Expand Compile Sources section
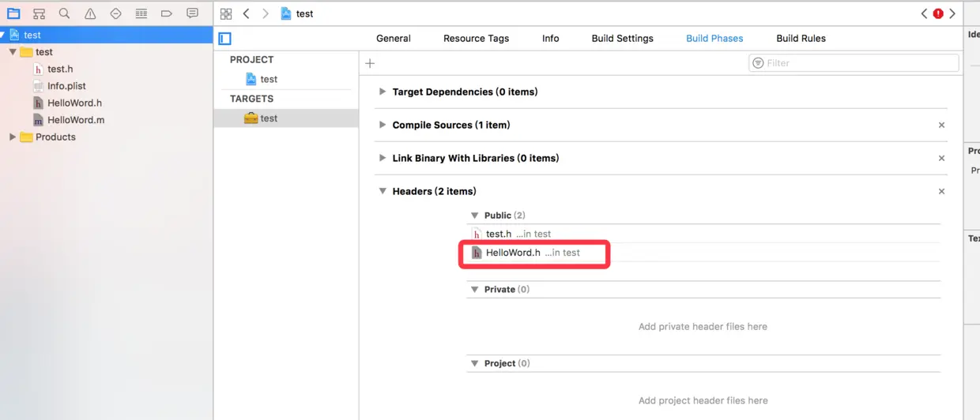This screenshot has height=420, width=980. pyautogui.click(x=383, y=125)
